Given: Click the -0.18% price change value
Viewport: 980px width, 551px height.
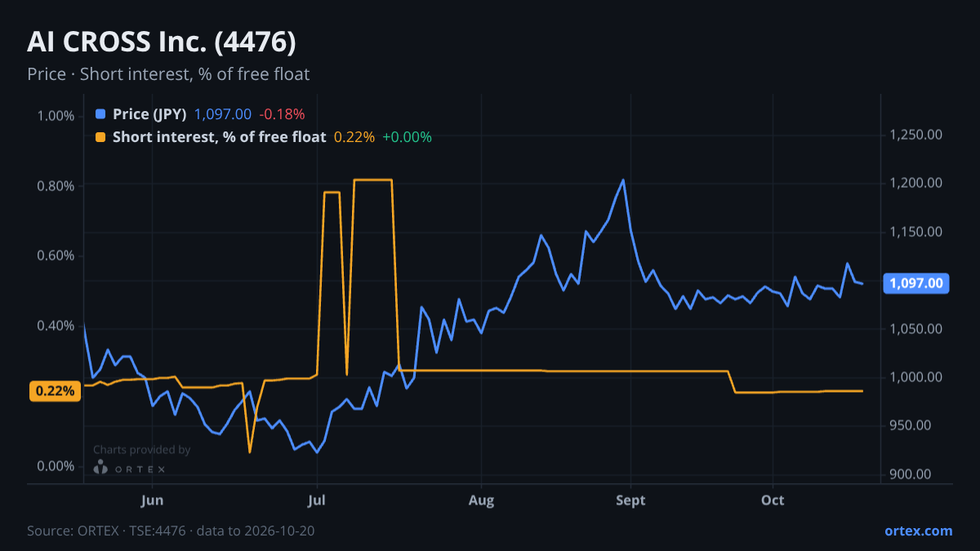Looking at the screenshot, I should pyautogui.click(x=282, y=114).
